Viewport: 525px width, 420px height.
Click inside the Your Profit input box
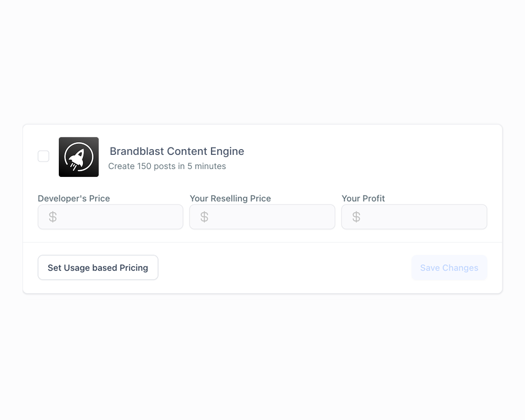coord(414,216)
